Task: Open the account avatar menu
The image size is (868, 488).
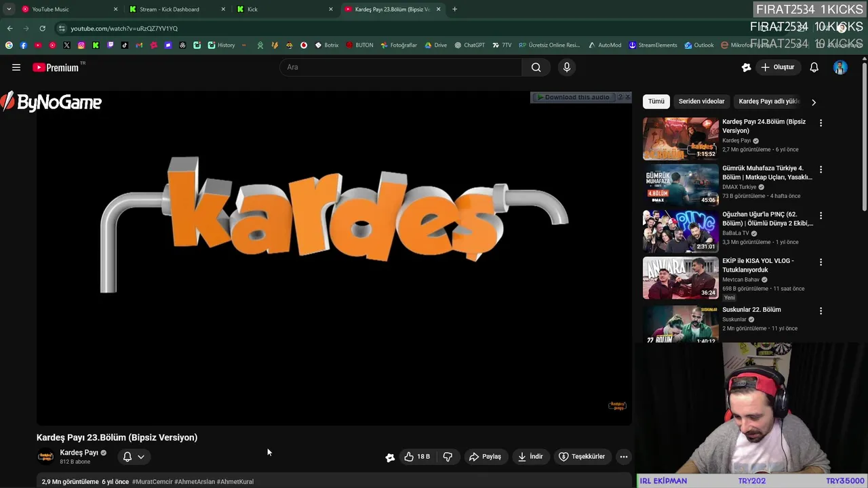Action: (840, 67)
